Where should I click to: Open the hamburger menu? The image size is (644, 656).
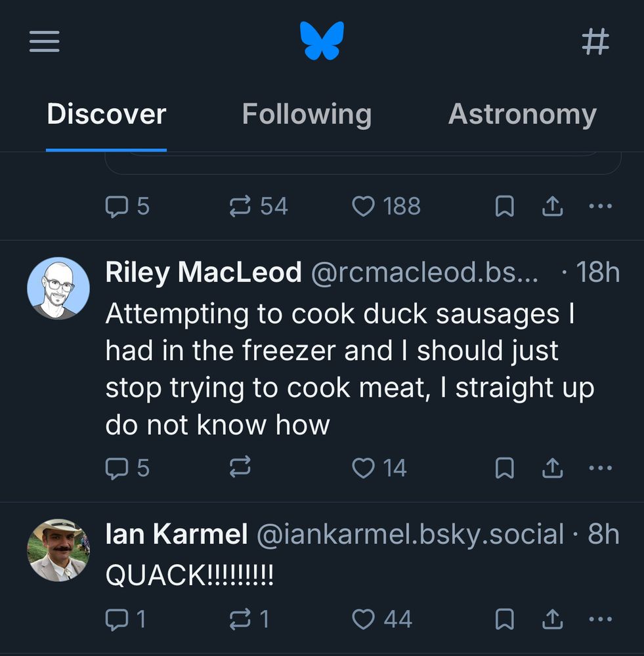coord(45,42)
